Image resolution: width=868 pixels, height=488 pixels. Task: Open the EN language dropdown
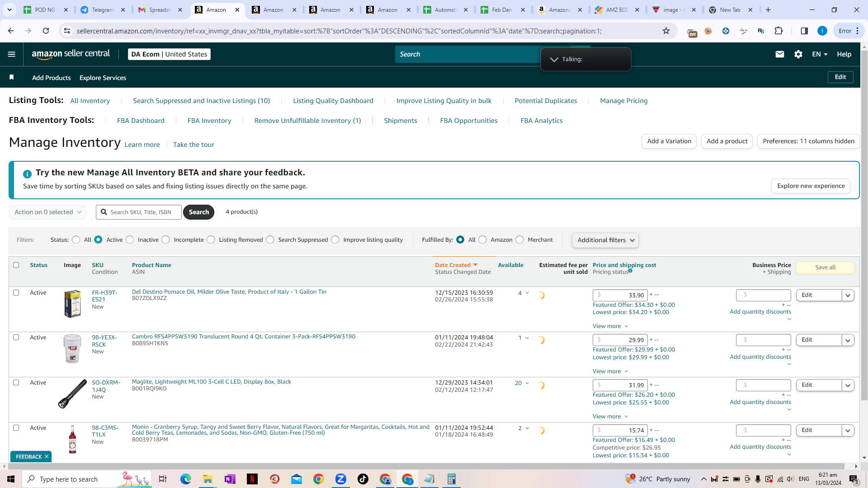click(x=820, y=54)
